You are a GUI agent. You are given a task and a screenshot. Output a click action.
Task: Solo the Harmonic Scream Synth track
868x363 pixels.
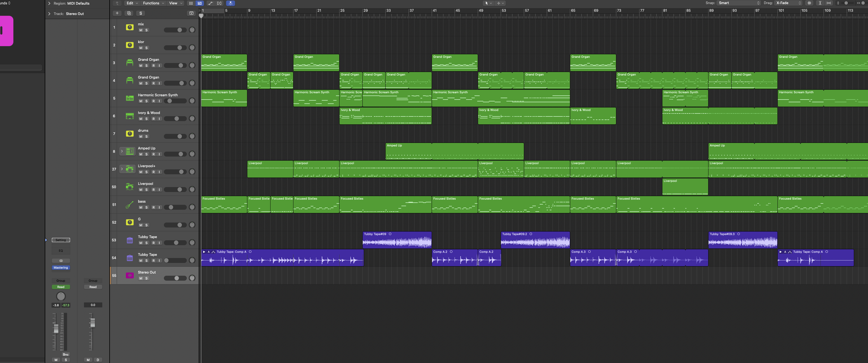point(147,101)
